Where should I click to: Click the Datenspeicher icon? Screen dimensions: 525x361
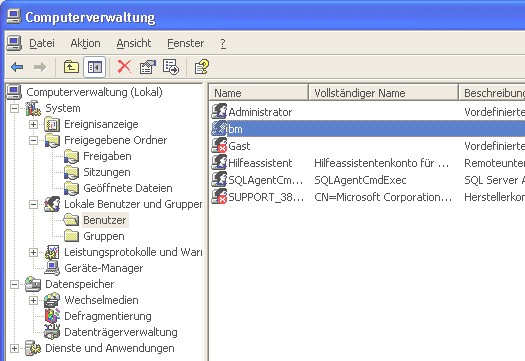[33, 284]
